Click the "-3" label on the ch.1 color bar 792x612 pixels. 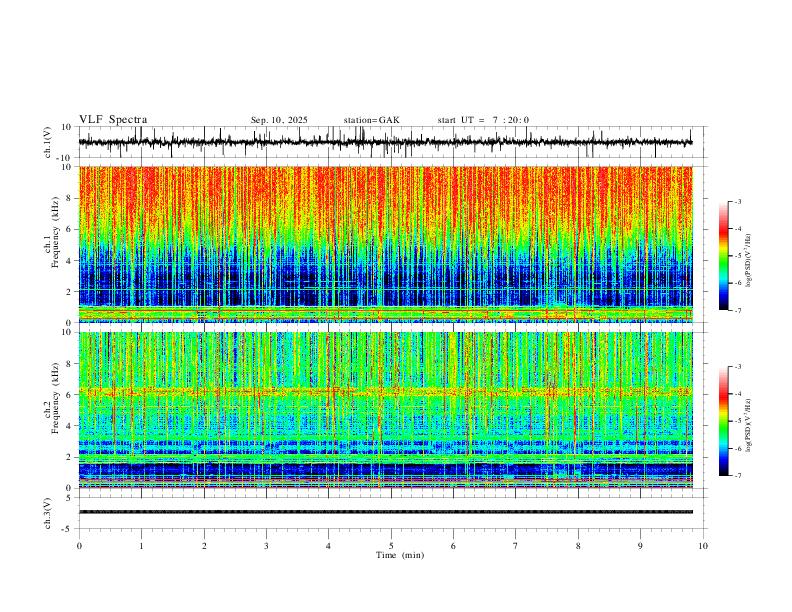tap(738, 201)
